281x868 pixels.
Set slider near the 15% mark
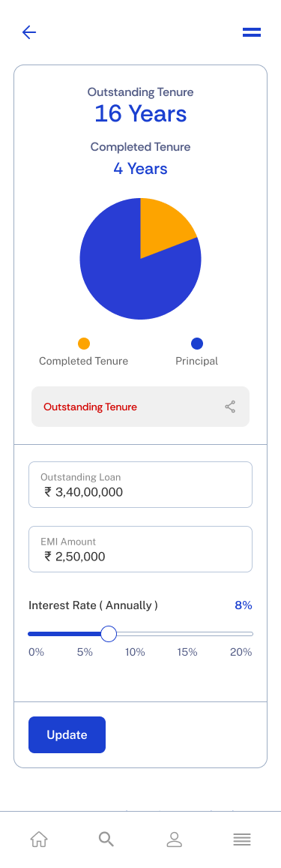tap(188, 634)
